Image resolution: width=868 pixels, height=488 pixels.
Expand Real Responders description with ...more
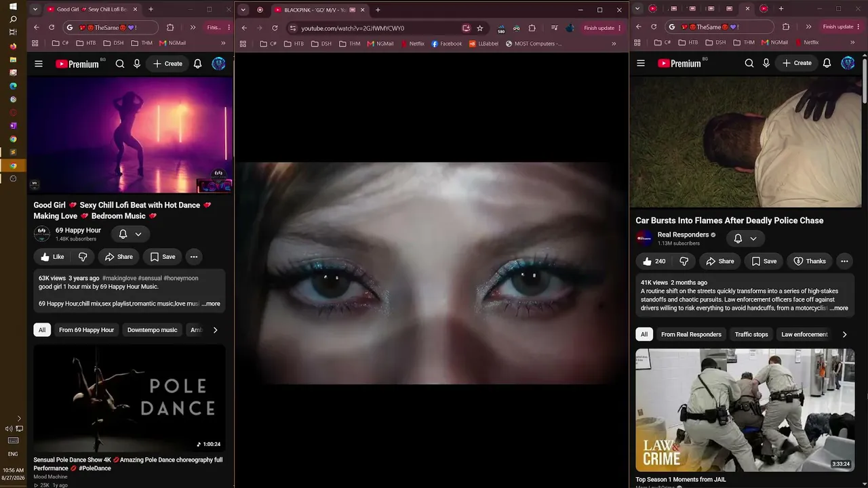839,308
